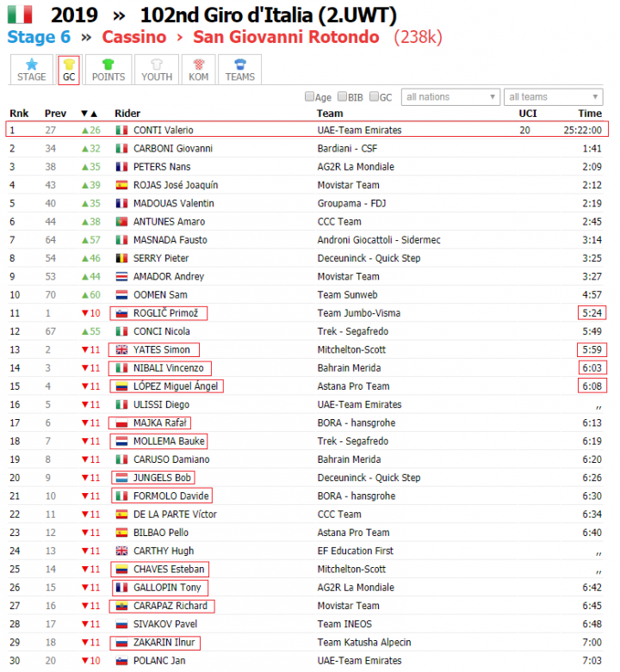The image size is (620, 672).
Task: Enable the Age checkbox
Action: [310, 96]
